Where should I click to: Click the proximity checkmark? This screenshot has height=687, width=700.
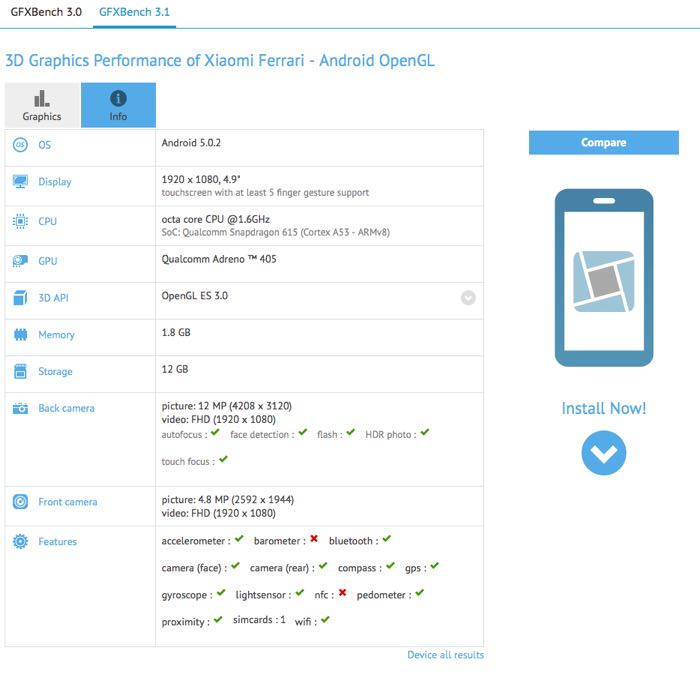tap(218, 619)
